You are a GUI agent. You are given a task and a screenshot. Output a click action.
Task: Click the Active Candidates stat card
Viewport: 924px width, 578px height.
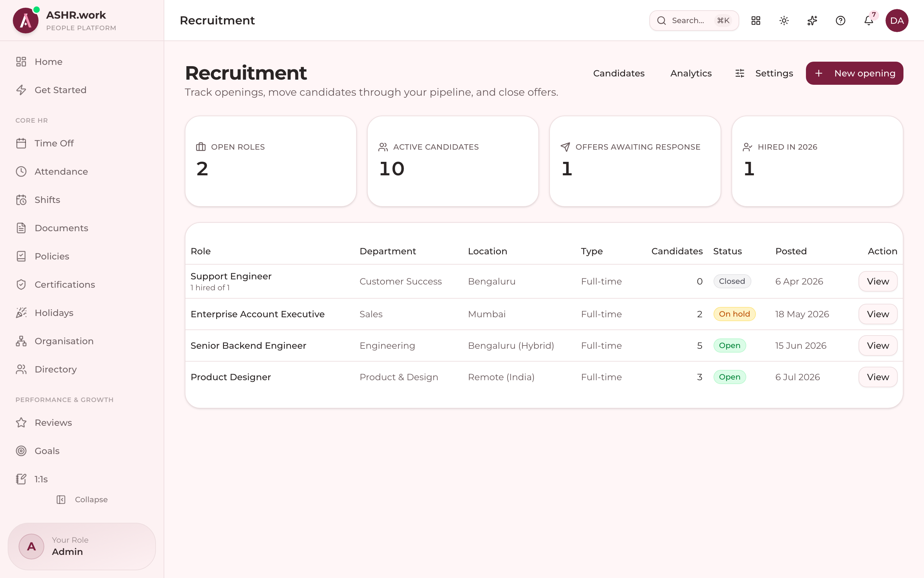tap(453, 161)
